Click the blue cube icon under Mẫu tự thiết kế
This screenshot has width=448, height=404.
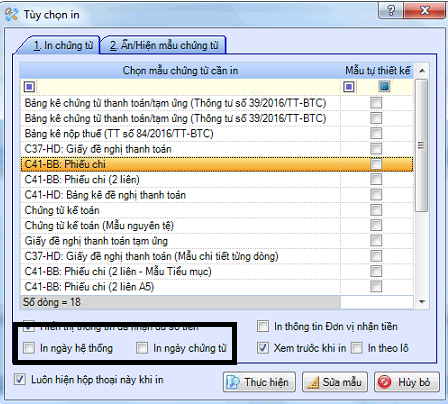pos(384,86)
